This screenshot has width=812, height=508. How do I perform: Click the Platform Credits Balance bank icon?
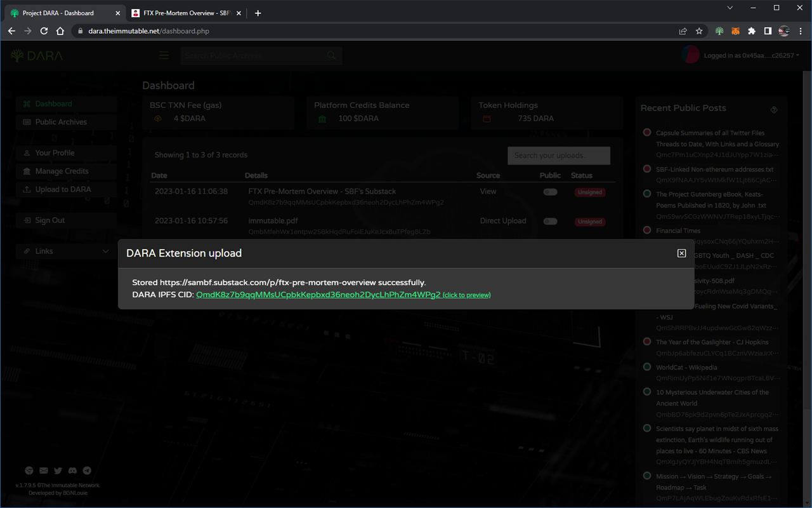(322, 119)
